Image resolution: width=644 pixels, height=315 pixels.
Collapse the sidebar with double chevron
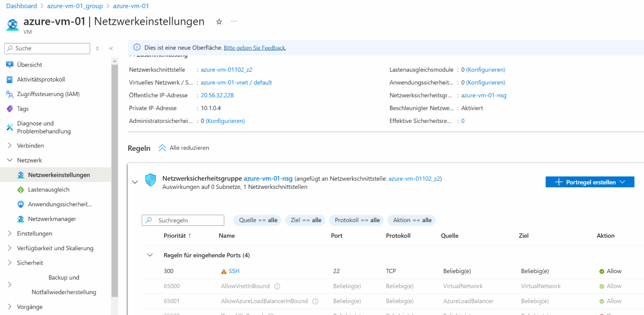[111, 48]
